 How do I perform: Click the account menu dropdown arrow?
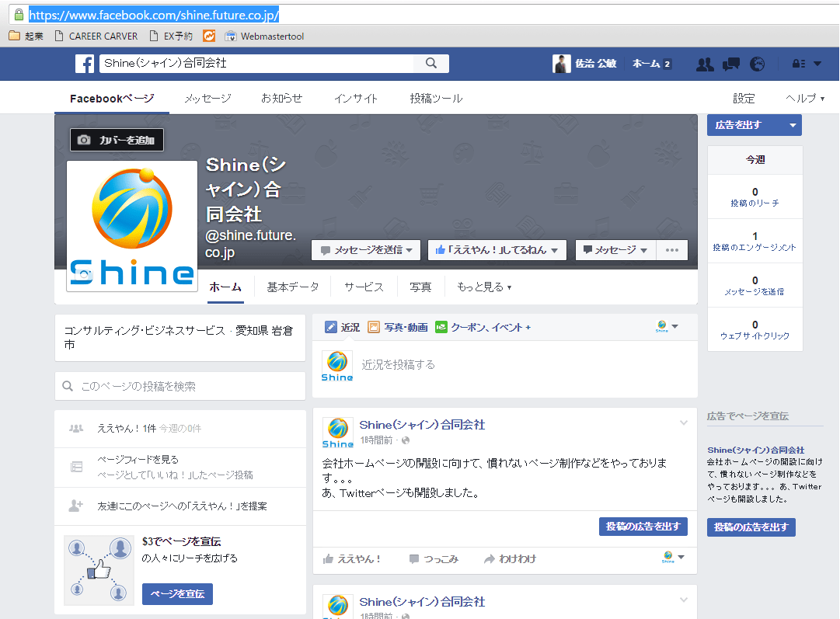817,64
